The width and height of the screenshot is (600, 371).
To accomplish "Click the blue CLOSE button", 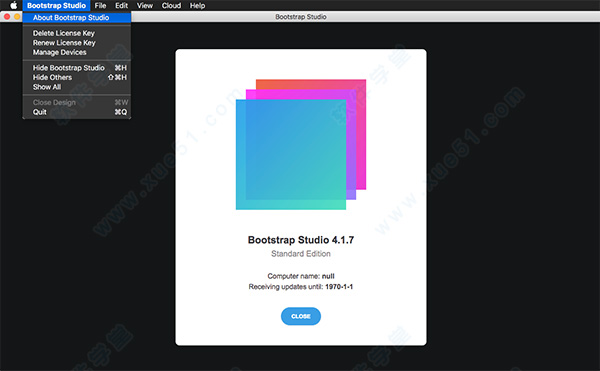I will pos(301,316).
